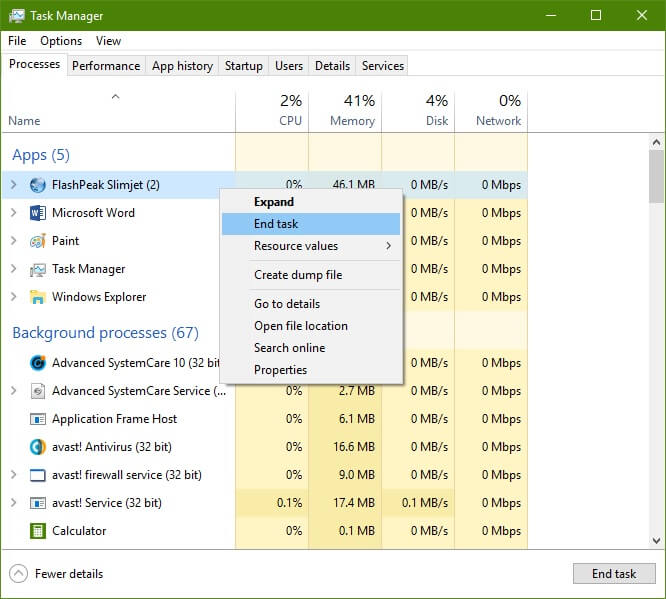This screenshot has height=599, width=666.
Task: Click the End task button at bottom
Action: 614,574
